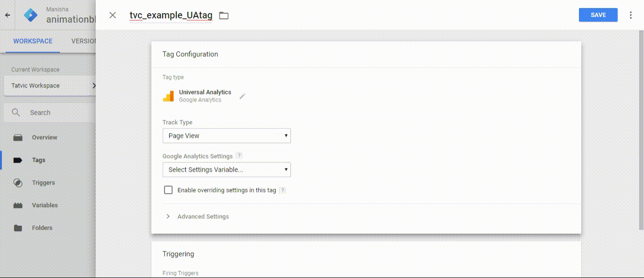The height and width of the screenshot is (278, 644).
Task: Open Select Settings Variable dropdown
Action: 227,169
